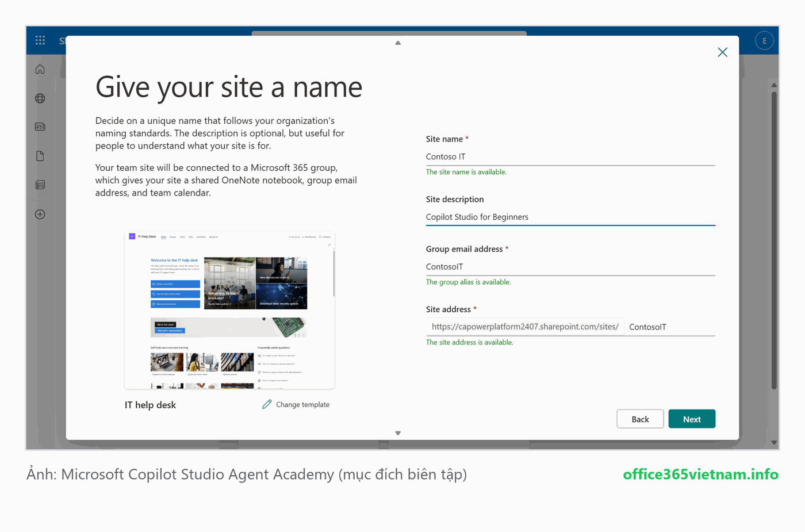Viewport: 805px width, 532px height.
Task: Click the 'The site name is available.' message
Action: tap(466, 172)
